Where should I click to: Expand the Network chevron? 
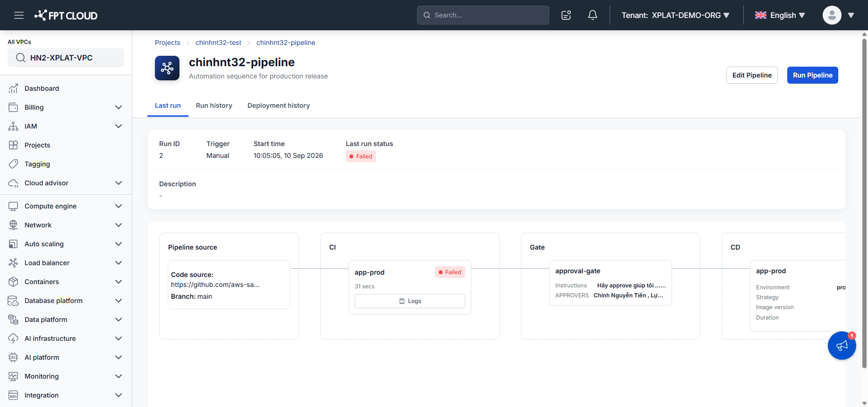coord(119,225)
